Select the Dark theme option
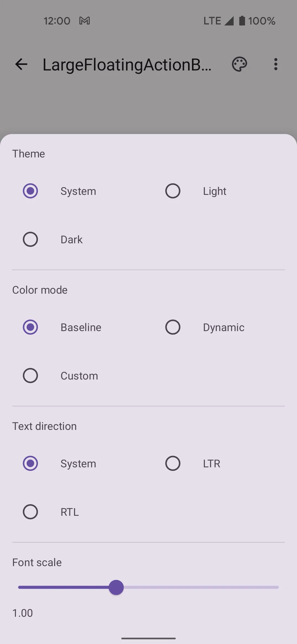 click(30, 239)
